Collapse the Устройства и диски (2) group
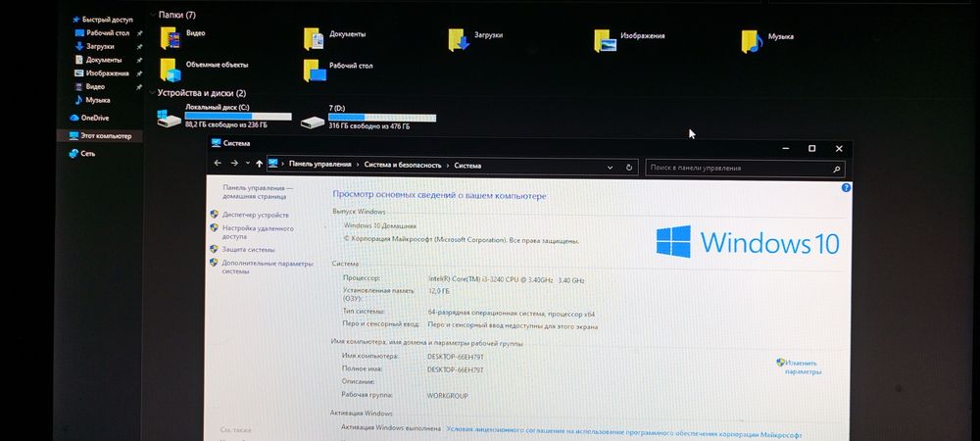The image size is (980, 441). 152,93
